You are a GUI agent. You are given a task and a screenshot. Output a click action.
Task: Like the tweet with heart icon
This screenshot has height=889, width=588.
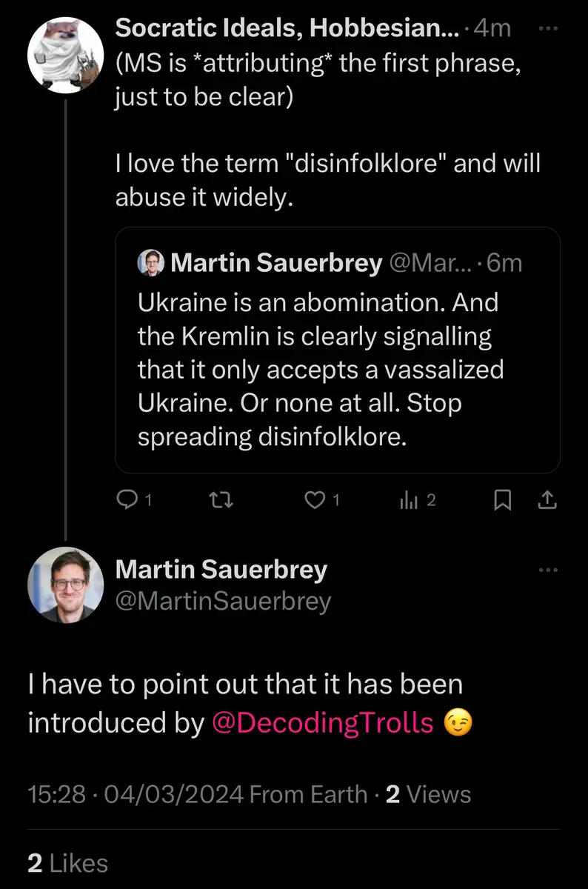pyautogui.click(x=316, y=502)
